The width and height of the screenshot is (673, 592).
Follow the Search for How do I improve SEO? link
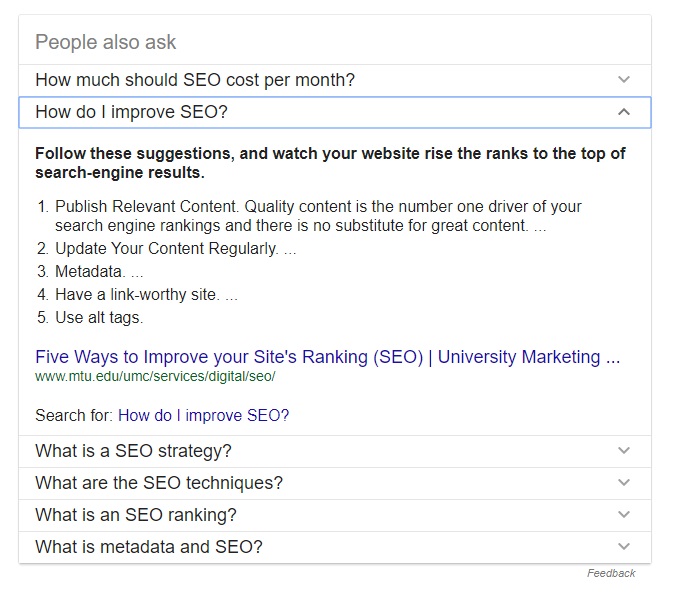tap(203, 416)
